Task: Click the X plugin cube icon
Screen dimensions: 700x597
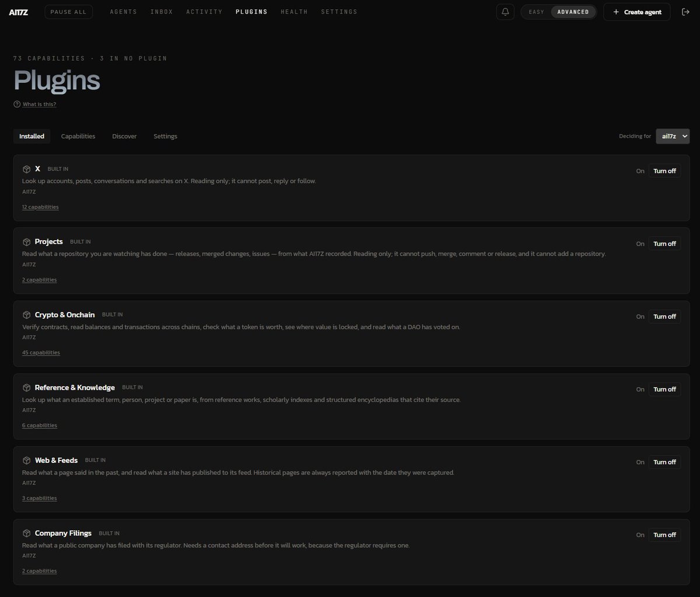Action: click(26, 169)
